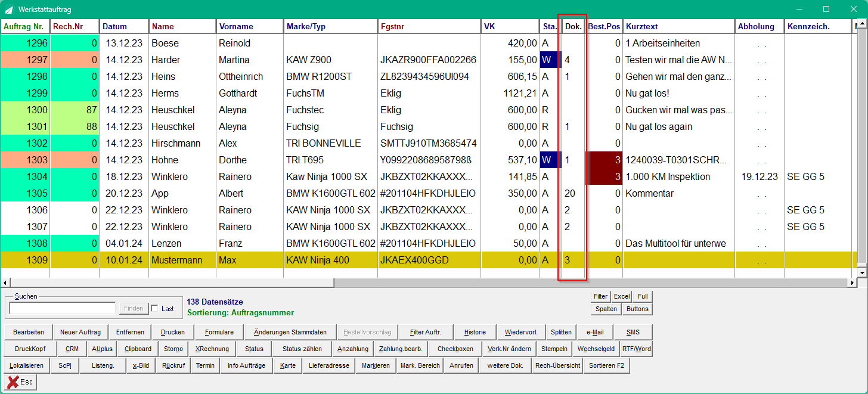
Task: Click the Storno button
Action: 173,349
